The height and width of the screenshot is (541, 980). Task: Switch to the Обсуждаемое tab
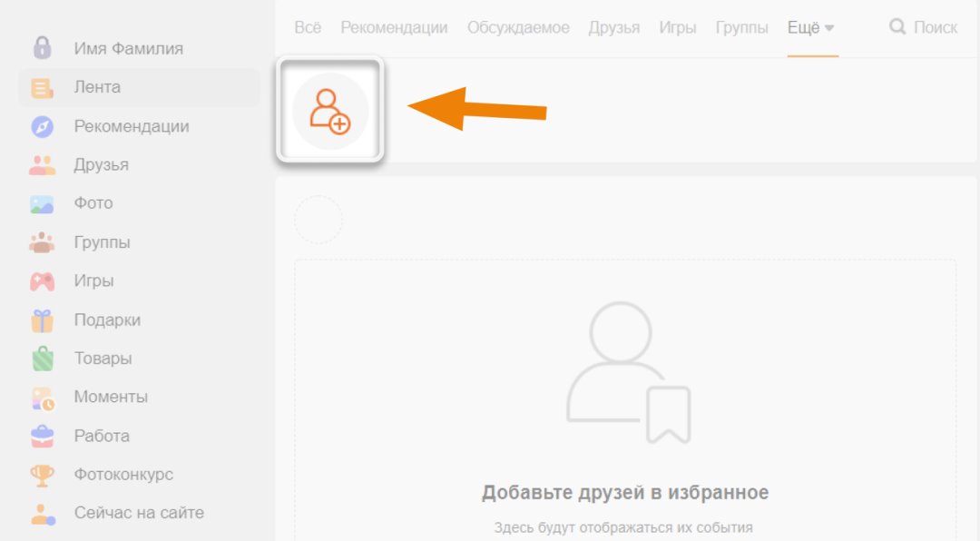pyautogui.click(x=518, y=28)
